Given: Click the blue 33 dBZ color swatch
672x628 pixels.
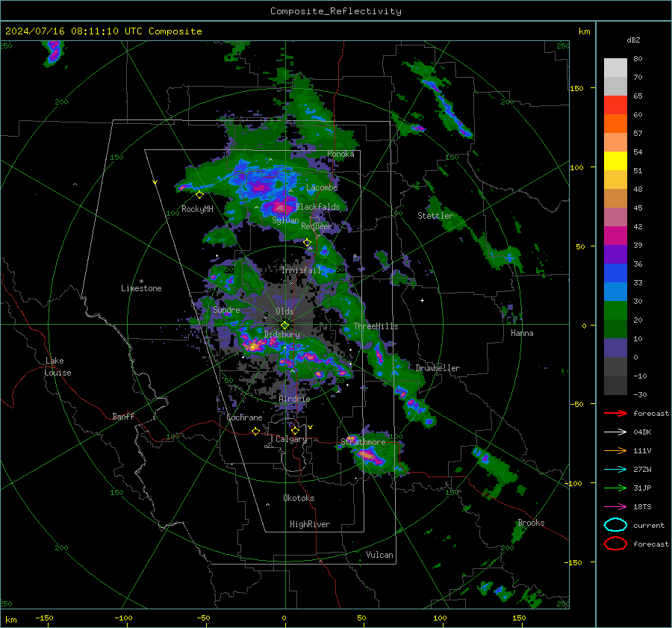Looking at the screenshot, I should click(615, 273).
